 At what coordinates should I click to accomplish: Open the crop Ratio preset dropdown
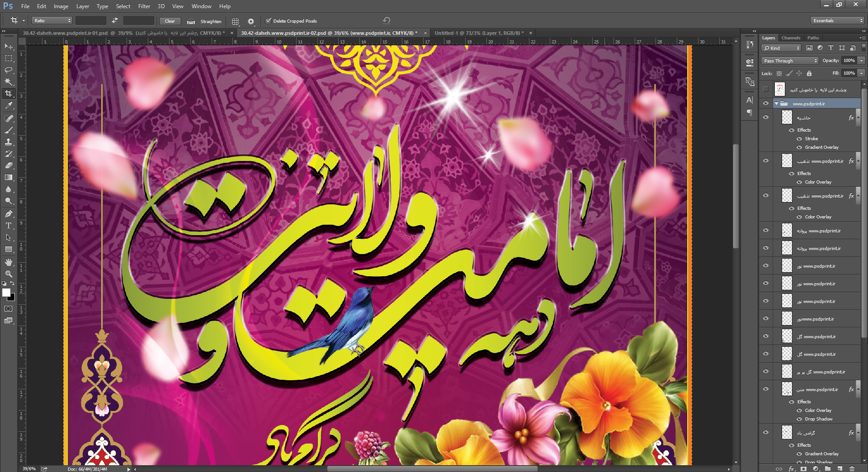point(52,20)
